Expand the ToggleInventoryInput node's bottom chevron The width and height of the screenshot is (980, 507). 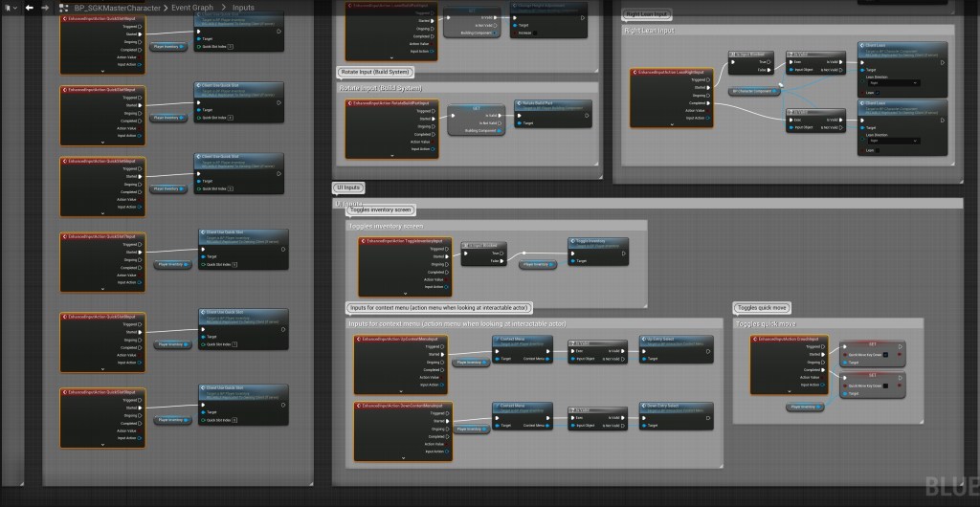coord(405,293)
